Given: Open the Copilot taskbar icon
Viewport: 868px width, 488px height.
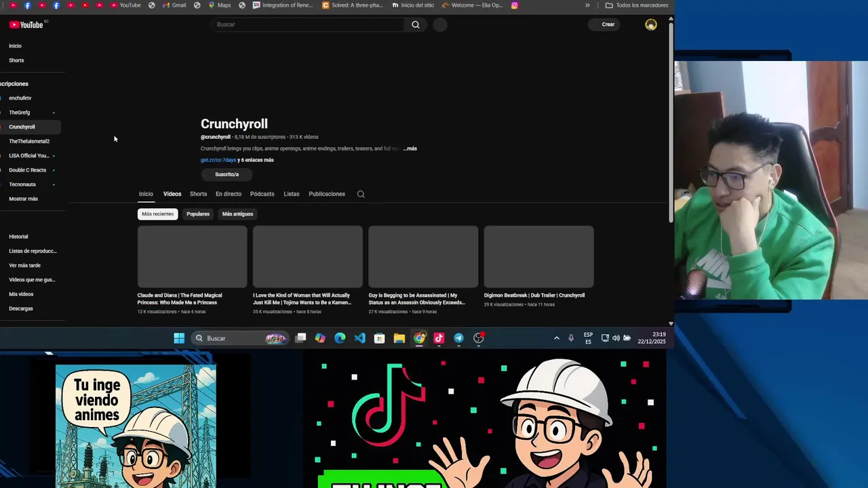Looking at the screenshot, I should click(320, 338).
